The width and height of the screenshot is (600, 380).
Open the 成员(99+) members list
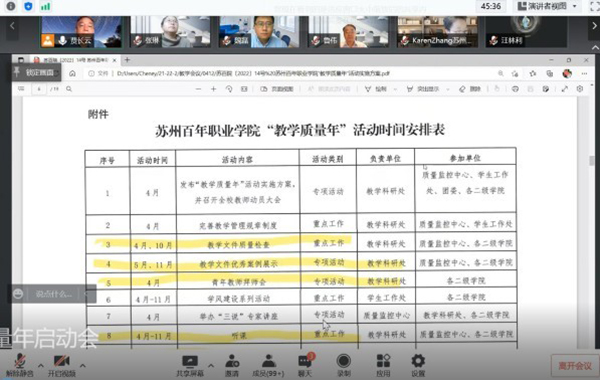(x=268, y=365)
